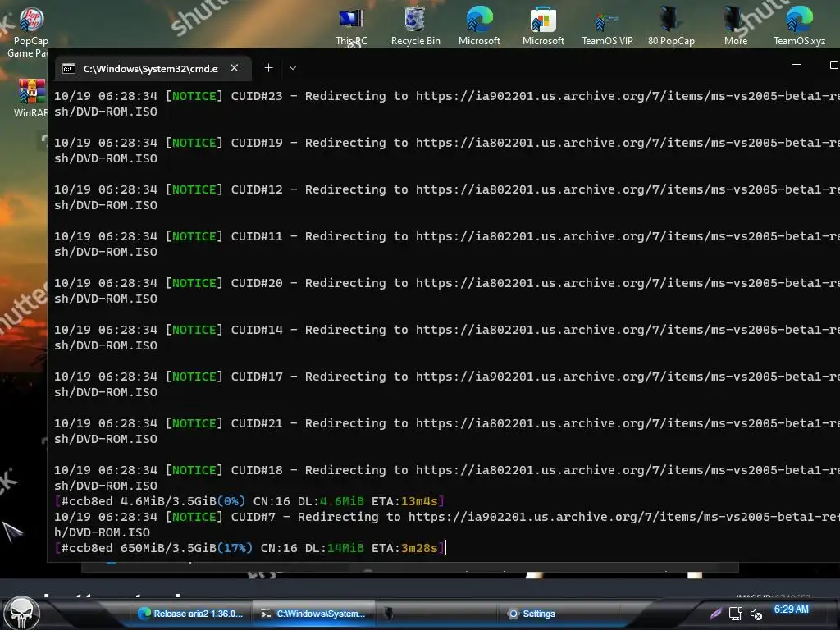Click CUID#23 redirect log line
This screenshot has width=840, height=630.
tap(447, 104)
